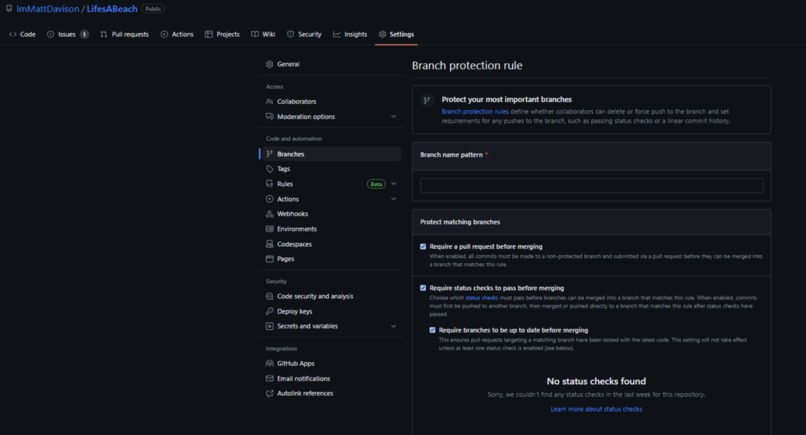This screenshot has width=806, height=435.
Task: Switch to the Wiki tab
Action: (263, 34)
